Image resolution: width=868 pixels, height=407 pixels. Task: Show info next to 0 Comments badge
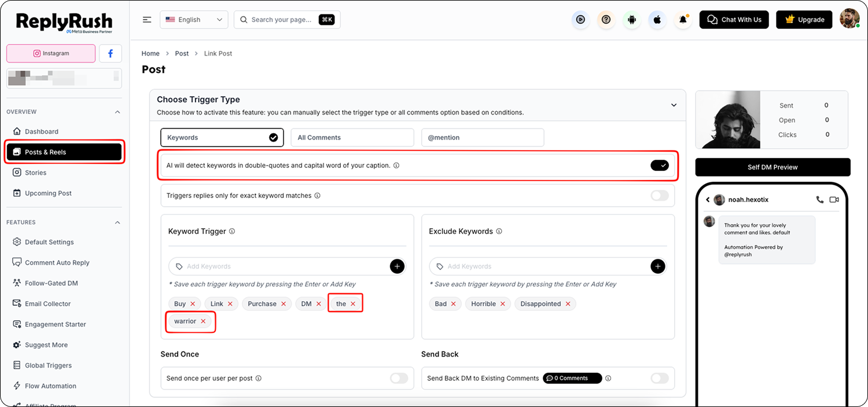[608, 379]
